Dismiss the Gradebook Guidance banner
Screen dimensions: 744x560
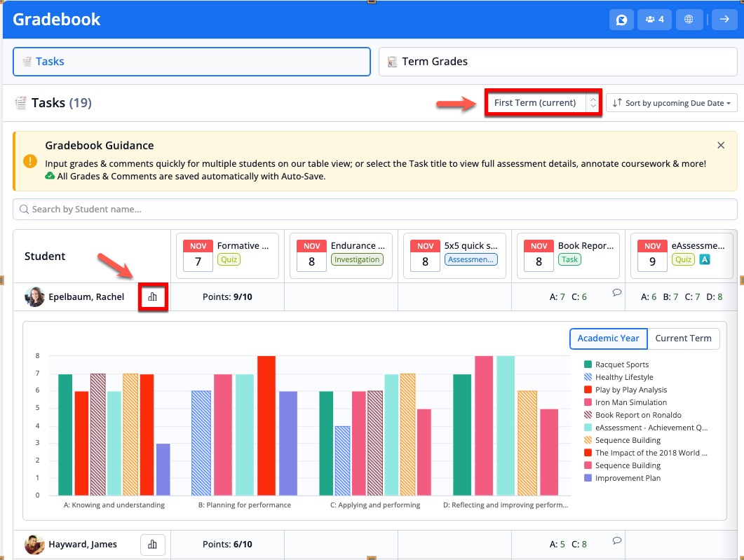click(721, 145)
